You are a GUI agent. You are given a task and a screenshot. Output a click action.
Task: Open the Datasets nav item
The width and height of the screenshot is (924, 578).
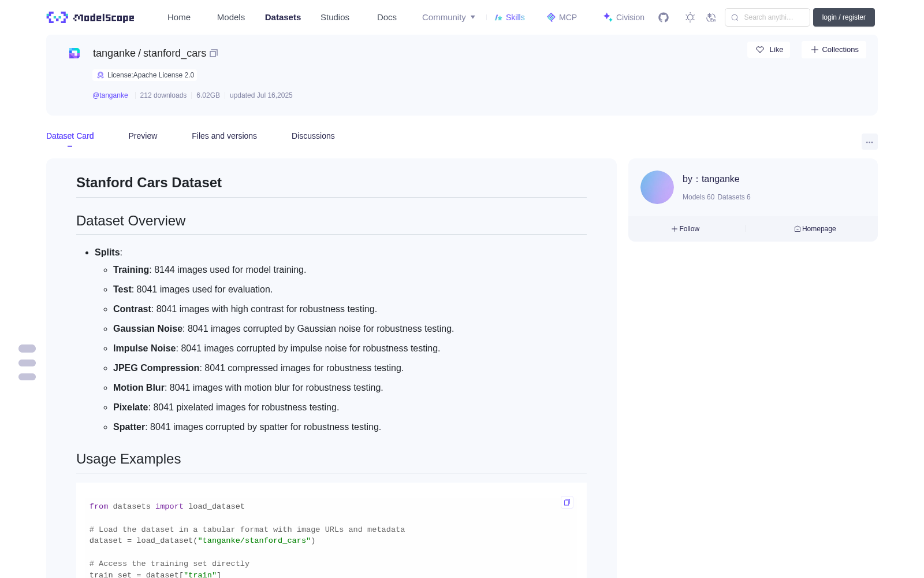pyautogui.click(x=283, y=17)
